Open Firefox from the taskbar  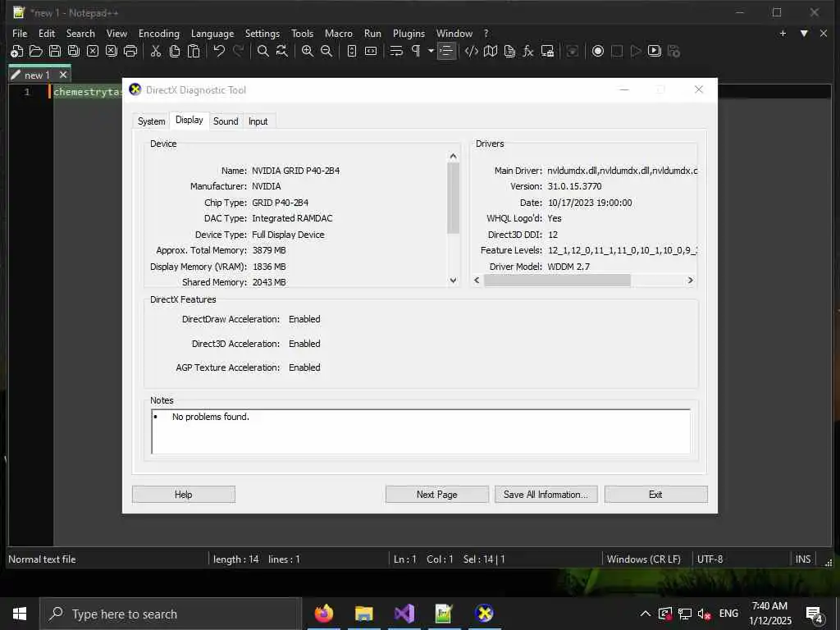click(x=323, y=614)
